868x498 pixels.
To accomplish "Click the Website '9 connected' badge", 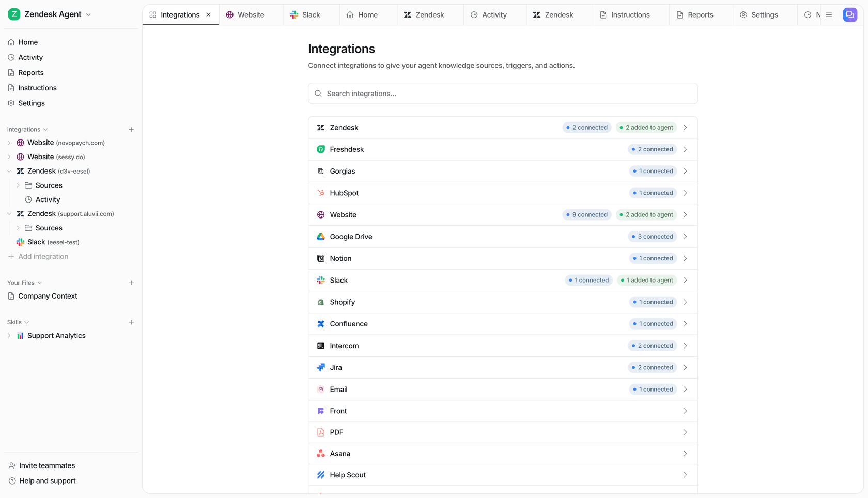I will coord(587,215).
